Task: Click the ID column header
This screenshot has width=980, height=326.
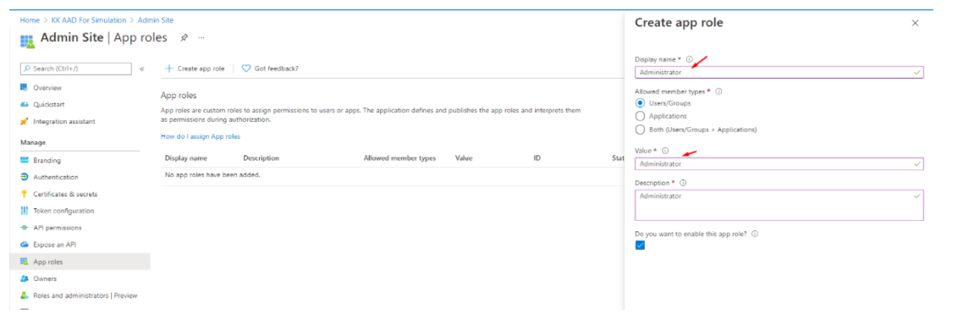Action: [x=537, y=158]
